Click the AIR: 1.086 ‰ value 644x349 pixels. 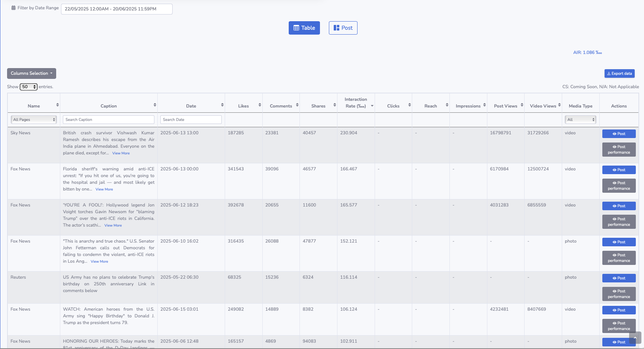[587, 52]
